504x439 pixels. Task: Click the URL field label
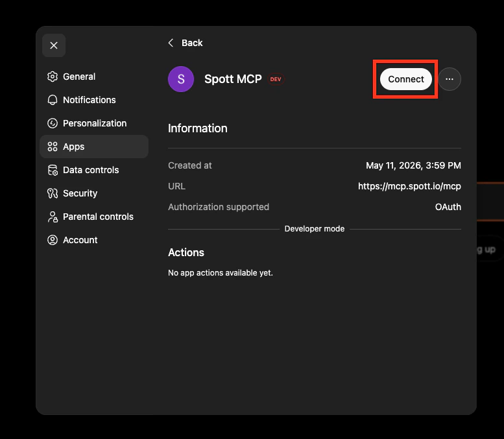(177, 186)
